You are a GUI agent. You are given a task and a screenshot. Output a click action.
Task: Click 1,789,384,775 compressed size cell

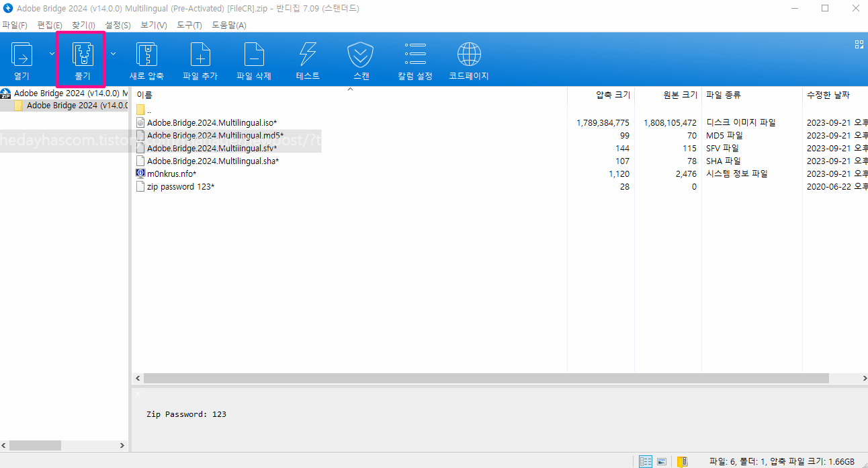(x=603, y=122)
